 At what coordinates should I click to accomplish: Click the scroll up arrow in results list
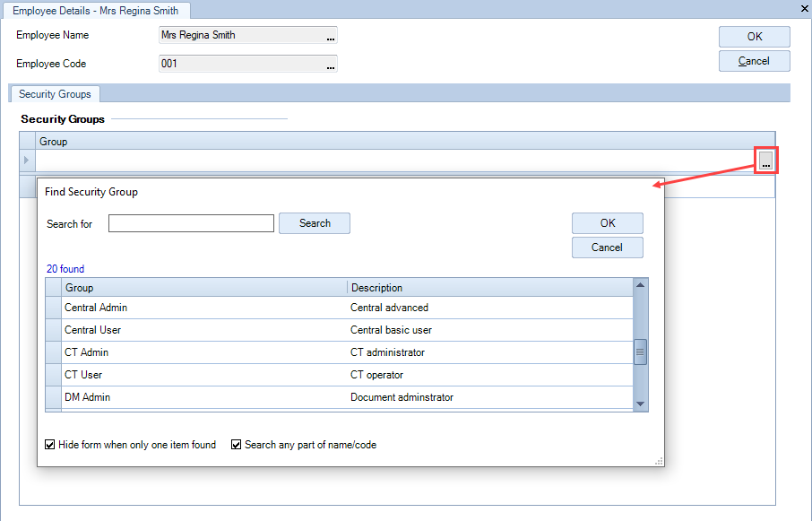click(641, 285)
